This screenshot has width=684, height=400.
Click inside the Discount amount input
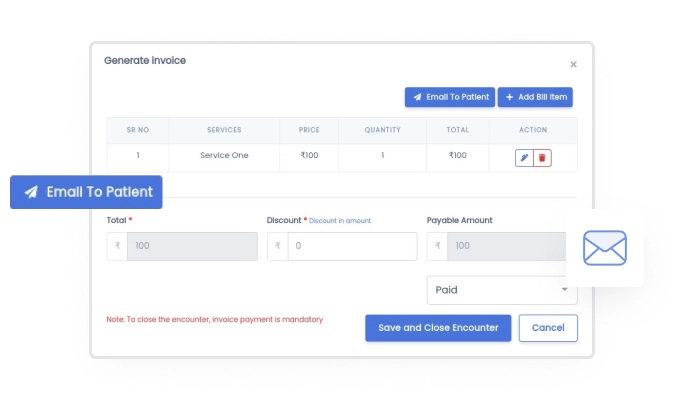[352, 246]
